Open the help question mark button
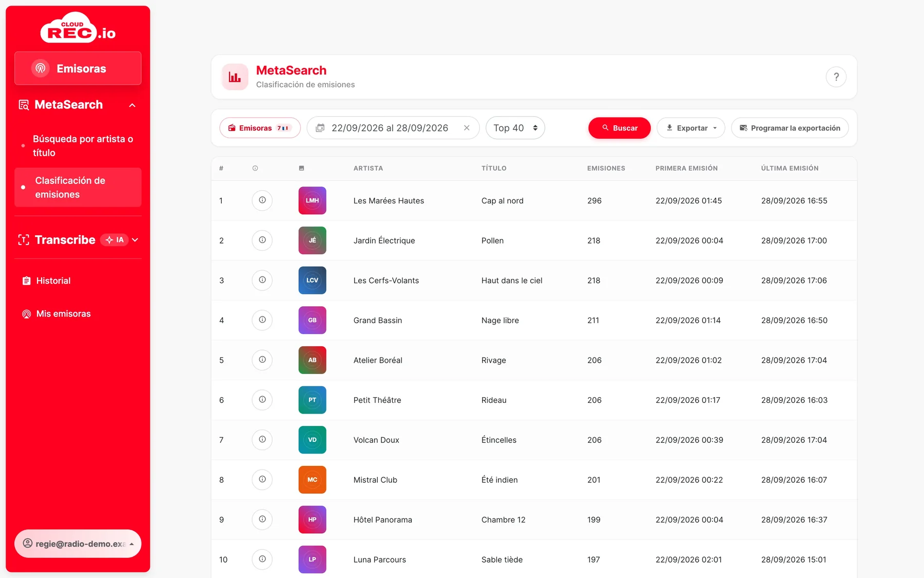Screen dimensions: 924x578 pyautogui.click(x=836, y=77)
